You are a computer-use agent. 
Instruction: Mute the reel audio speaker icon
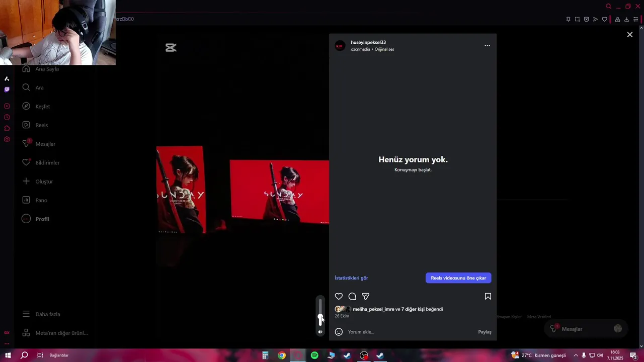click(320, 332)
